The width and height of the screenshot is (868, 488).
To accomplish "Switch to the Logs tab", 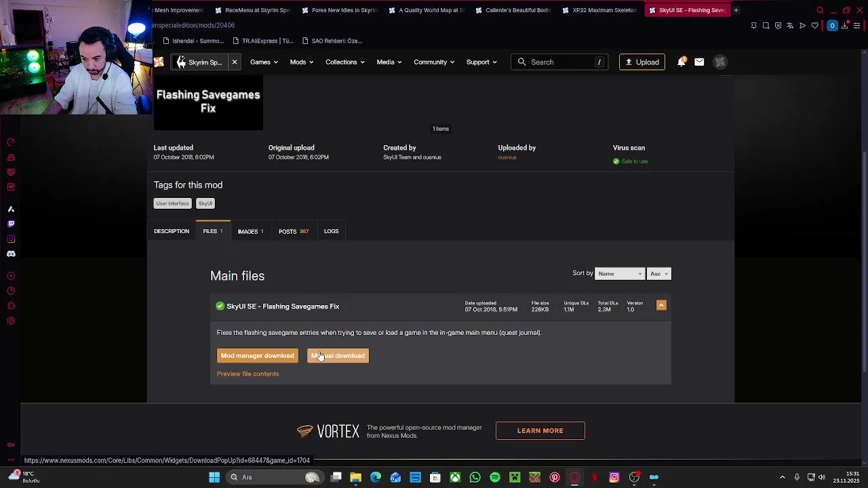I will (x=331, y=231).
